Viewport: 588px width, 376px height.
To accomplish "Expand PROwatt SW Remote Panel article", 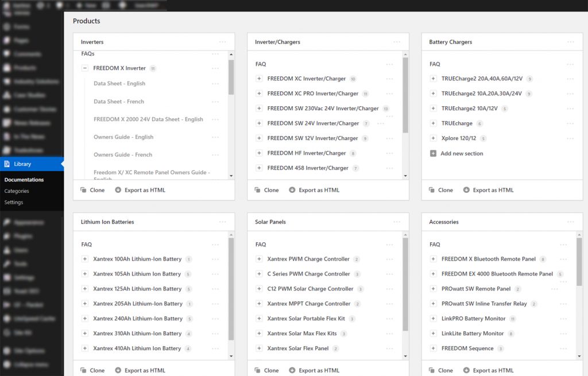I will (x=433, y=289).
